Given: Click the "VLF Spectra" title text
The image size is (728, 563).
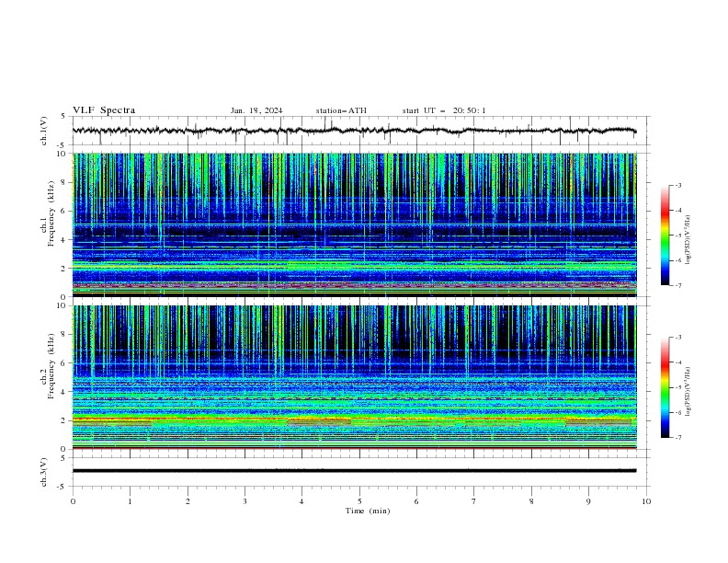Looking at the screenshot, I should click(x=104, y=110).
